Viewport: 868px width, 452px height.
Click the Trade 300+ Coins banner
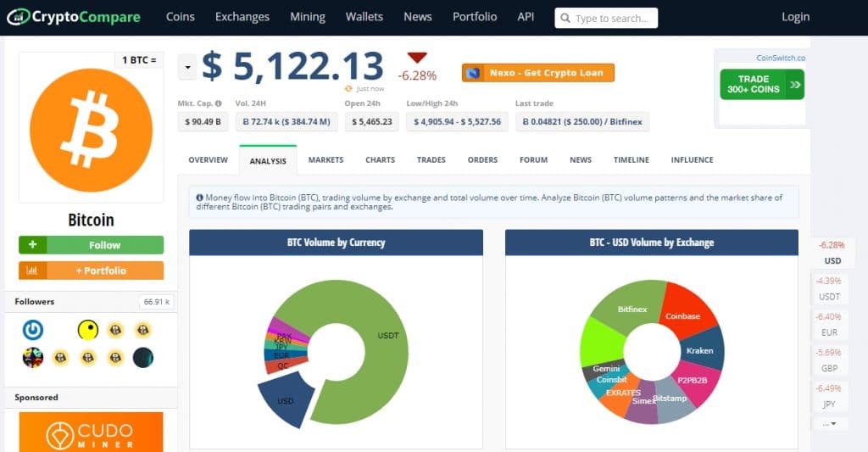pyautogui.click(x=761, y=84)
